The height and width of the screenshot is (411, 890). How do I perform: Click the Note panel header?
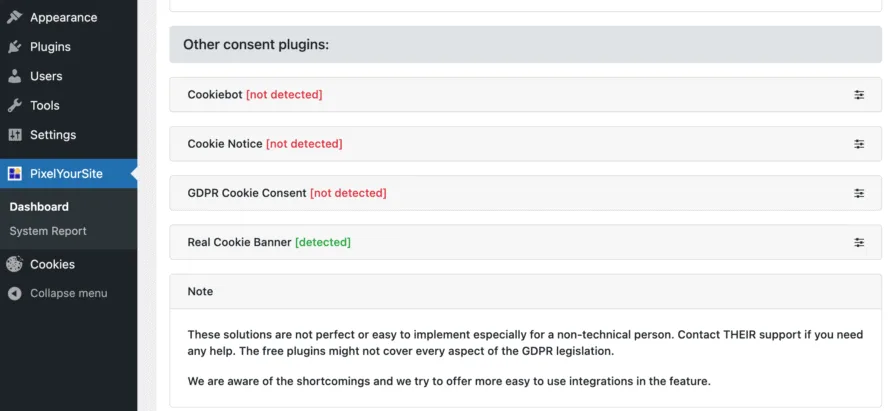point(200,291)
